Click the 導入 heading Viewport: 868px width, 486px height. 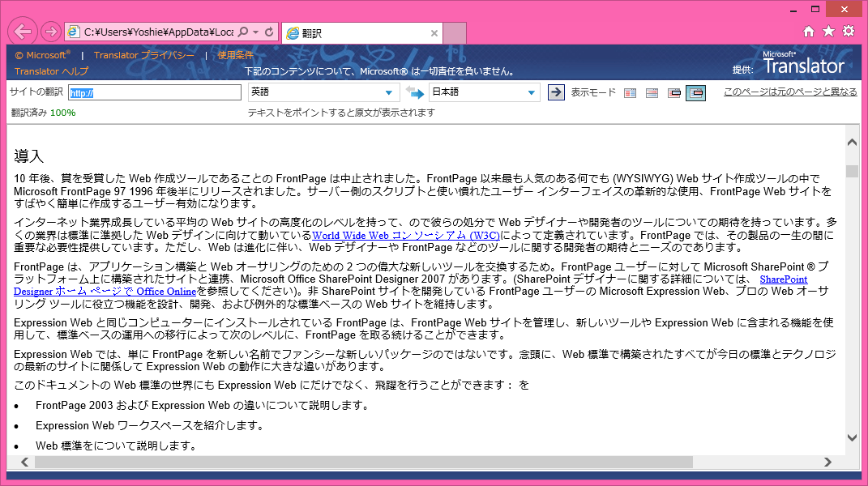[x=29, y=156]
